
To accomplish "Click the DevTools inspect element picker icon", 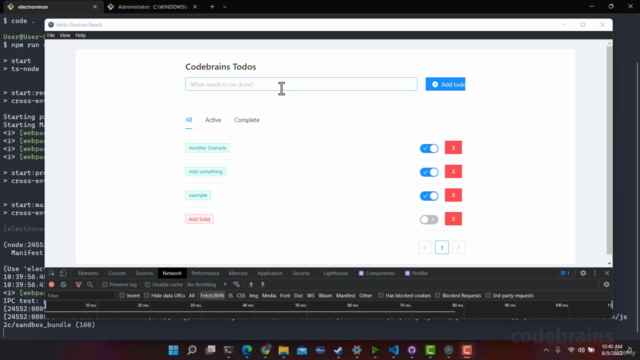I will point(52,273).
